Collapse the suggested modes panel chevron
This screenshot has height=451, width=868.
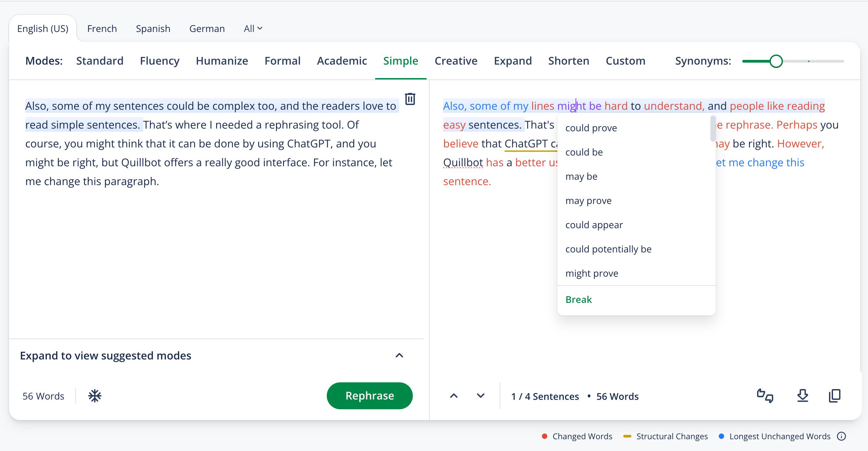coord(399,355)
